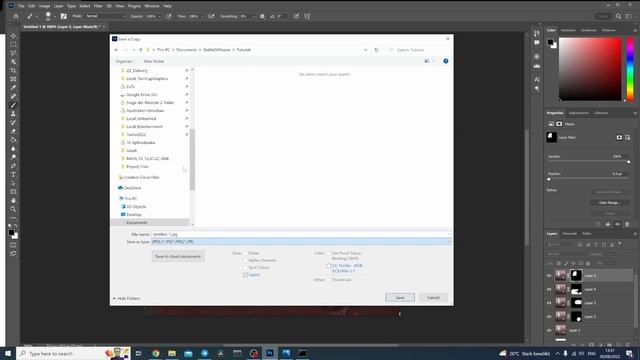The width and height of the screenshot is (640, 360).
Task: Click the New folder button
Action: tap(154, 61)
